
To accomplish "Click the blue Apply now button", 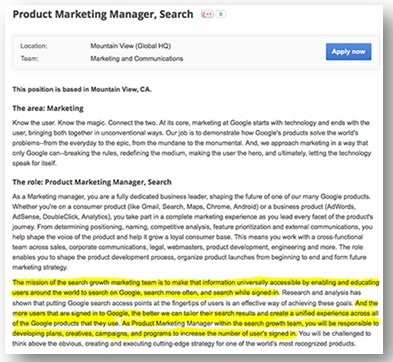I will [x=348, y=52].
